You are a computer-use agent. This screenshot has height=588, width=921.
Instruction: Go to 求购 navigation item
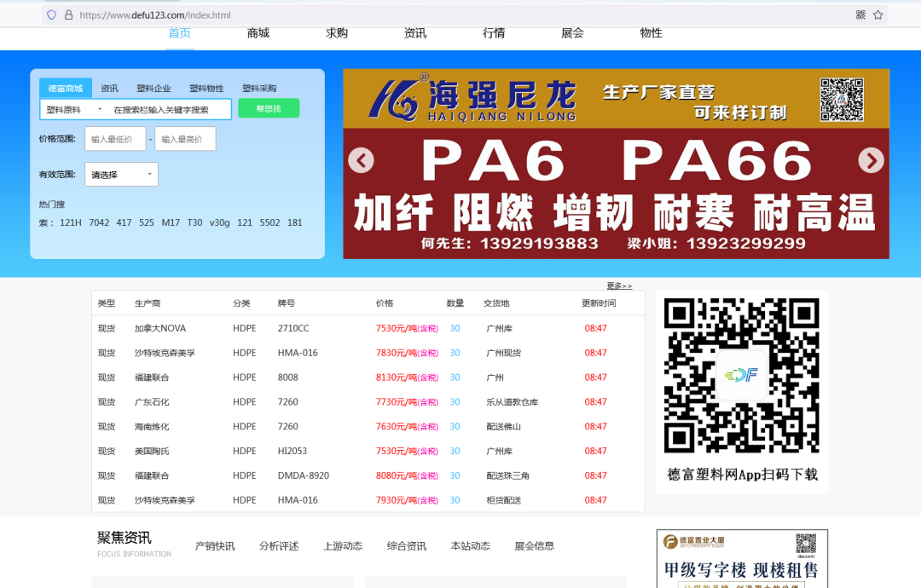pyautogui.click(x=337, y=33)
